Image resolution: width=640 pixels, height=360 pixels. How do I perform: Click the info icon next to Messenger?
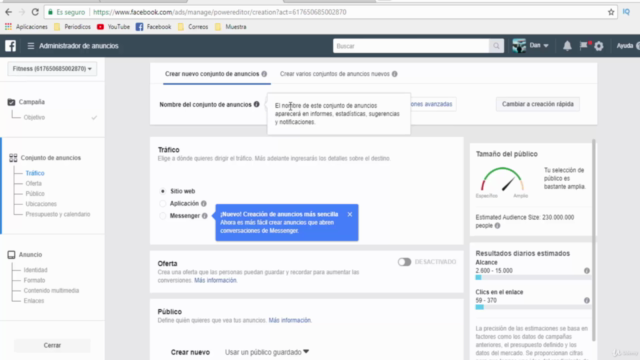point(204,216)
